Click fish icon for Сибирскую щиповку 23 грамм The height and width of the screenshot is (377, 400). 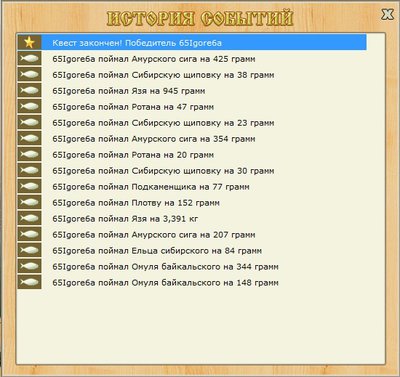click(29, 123)
